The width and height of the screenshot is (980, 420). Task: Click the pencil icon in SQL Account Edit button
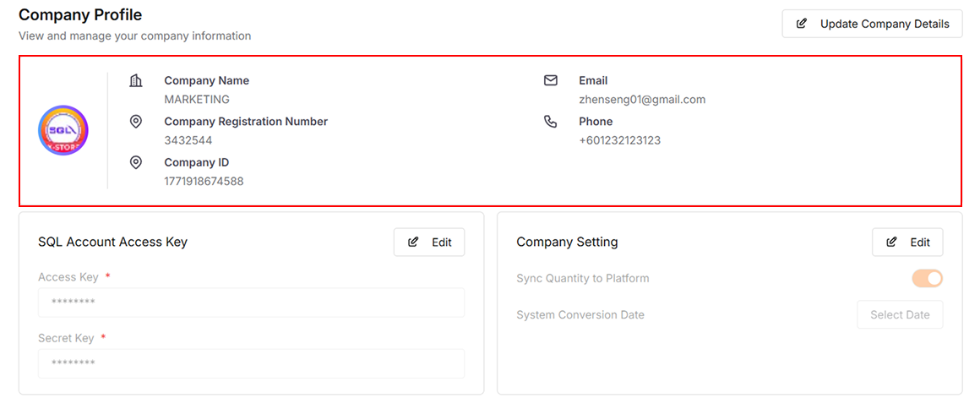[413, 243]
